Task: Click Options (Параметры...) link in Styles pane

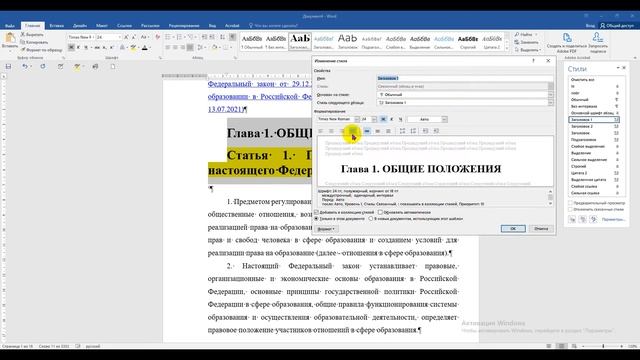Action: point(613,220)
